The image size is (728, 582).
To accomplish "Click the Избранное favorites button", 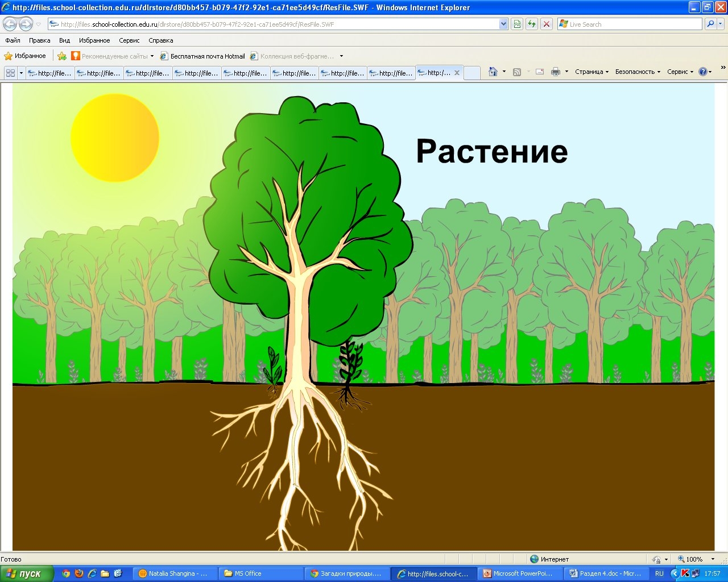I will click(25, 56).
